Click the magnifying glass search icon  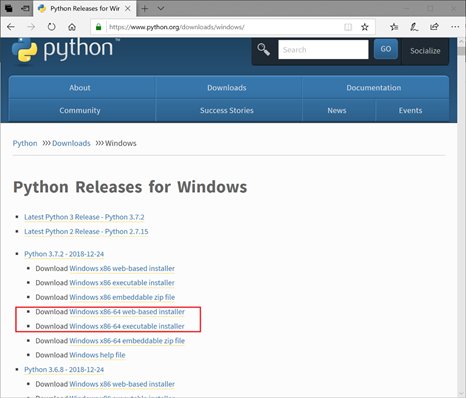coord(263,50)
